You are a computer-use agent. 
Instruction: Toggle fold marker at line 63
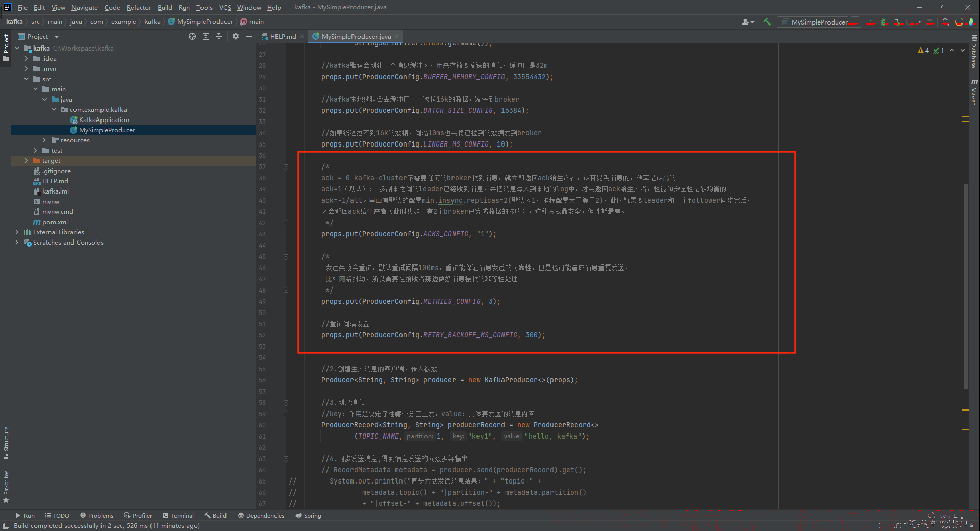[x=286, y=458]
